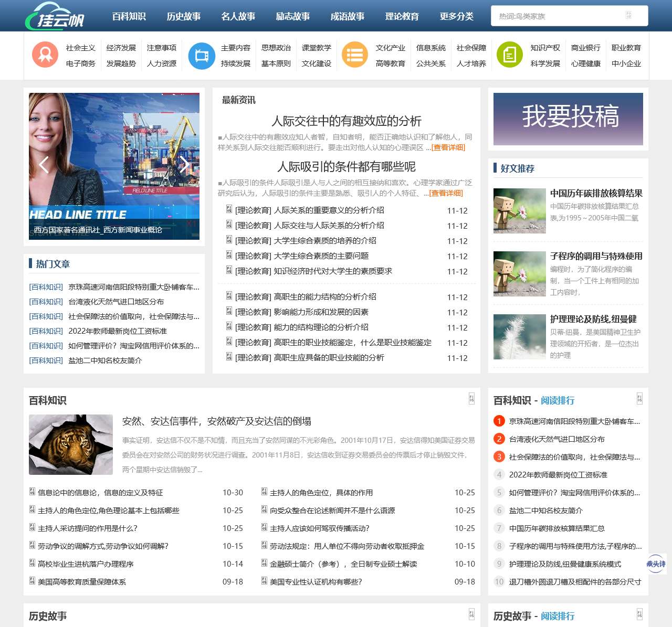Open the slide caption 西方国家著名通讯社
Screen dimensions: 672x627
98,230
